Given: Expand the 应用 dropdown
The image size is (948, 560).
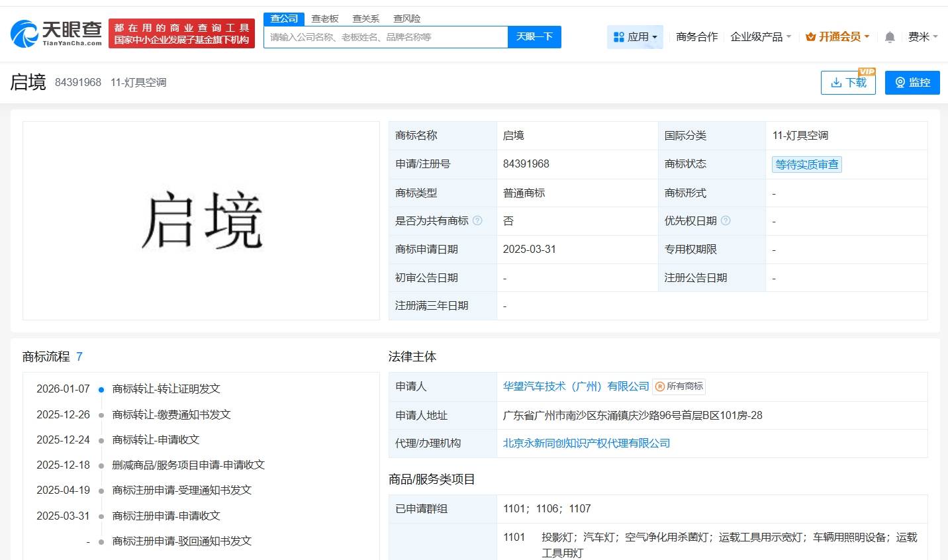Looking at the screenshot, I should [641, 37].
